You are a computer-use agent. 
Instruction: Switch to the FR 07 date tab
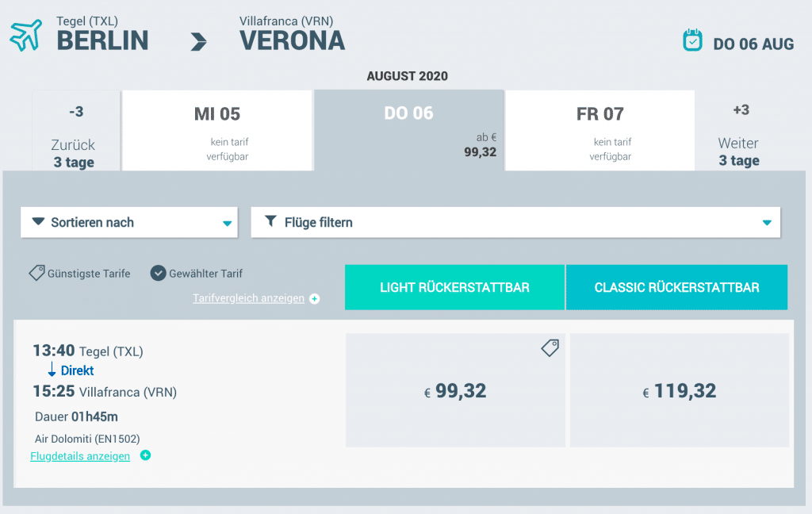599,129
